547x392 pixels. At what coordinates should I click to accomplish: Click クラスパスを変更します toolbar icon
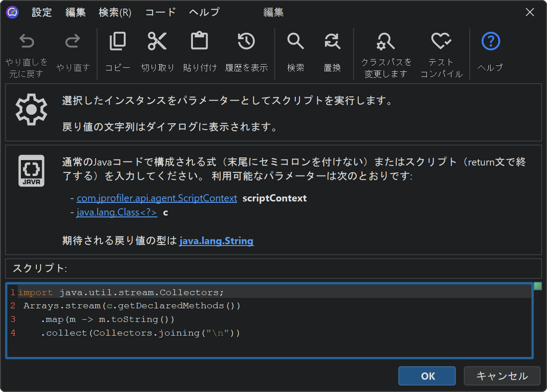coord(386,42)
